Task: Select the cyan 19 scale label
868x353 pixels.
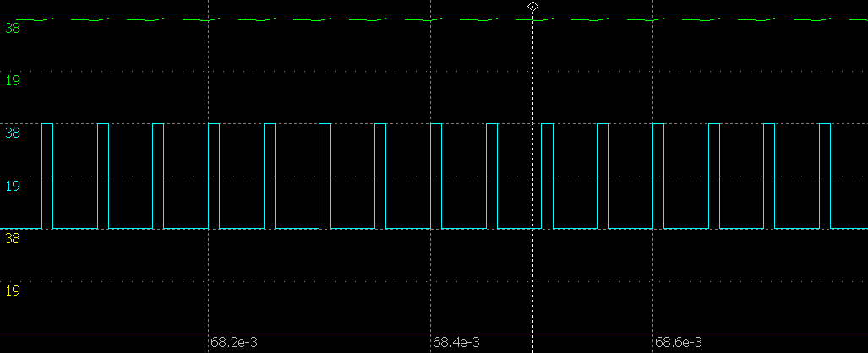Action: pos(13,186)
